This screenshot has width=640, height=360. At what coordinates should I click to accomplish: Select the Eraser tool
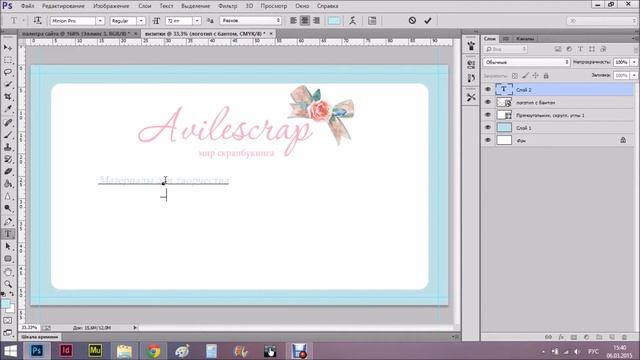(x=8, y=171)
